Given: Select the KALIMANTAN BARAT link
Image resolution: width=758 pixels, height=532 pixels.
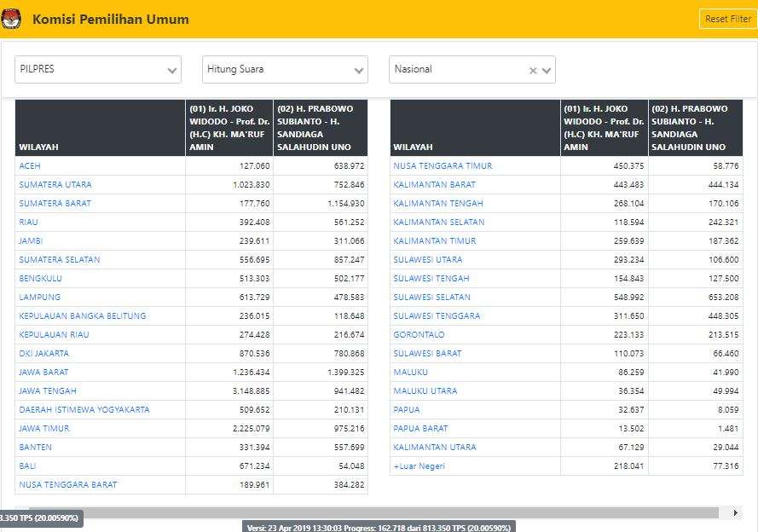Looking at the screenshot, I should coord(435,185).
